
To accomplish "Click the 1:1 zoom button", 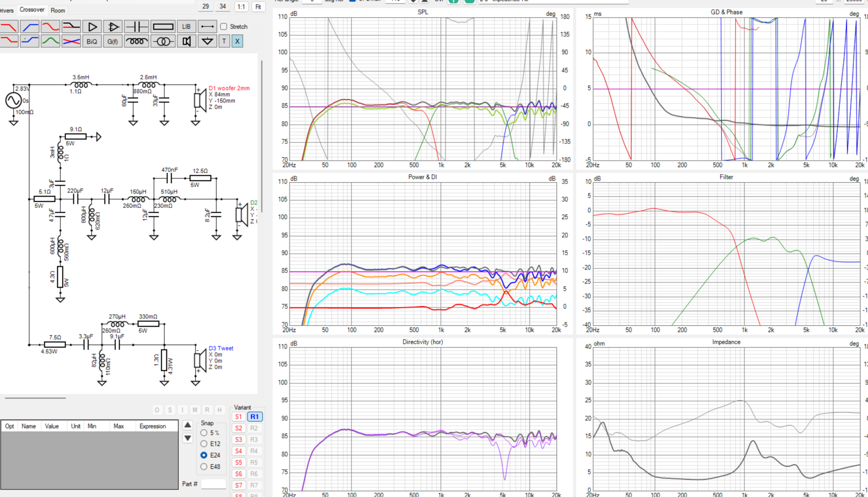I will 241,7.
